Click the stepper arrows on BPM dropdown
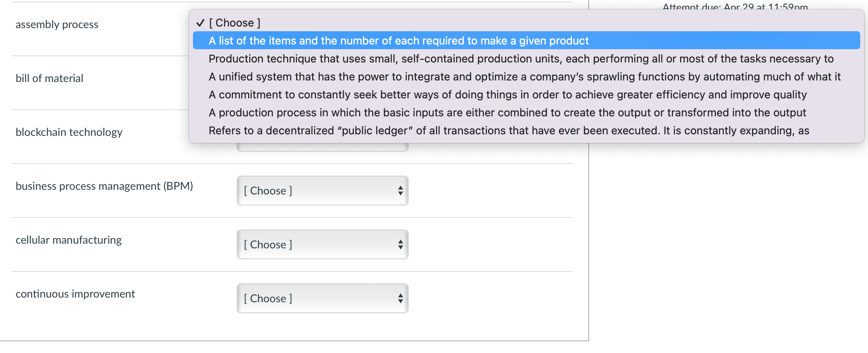 coord(400,191)
